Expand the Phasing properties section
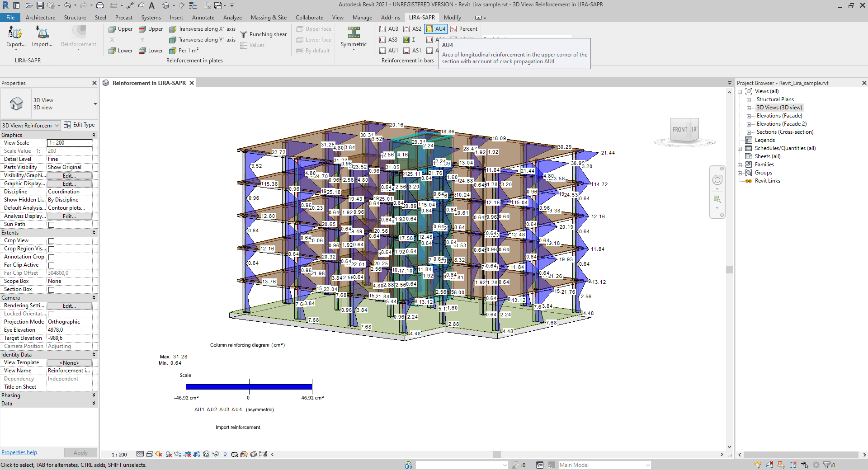Screen dimensions: 868x470 pyautogui.click(x=94, y=395)
